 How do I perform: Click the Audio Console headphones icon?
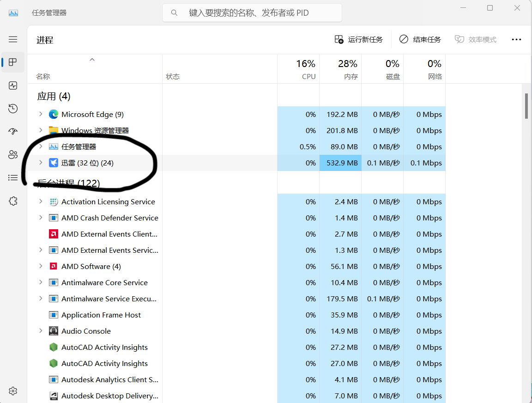[x=53, y=331]
